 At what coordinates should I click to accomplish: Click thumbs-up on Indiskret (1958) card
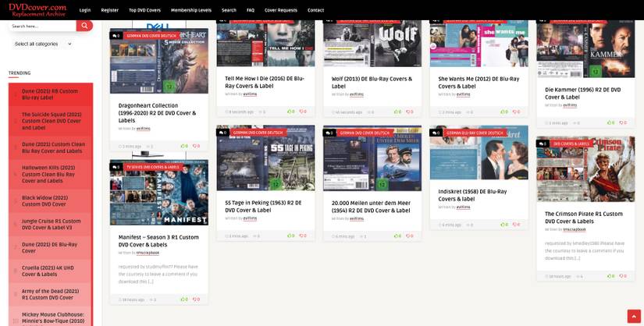coord(504,225)
